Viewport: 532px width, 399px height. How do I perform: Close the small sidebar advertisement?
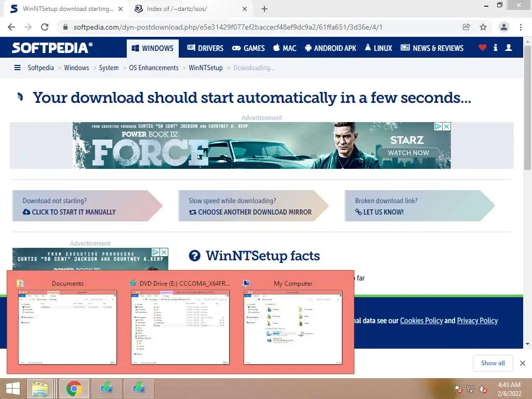(164, 252)
